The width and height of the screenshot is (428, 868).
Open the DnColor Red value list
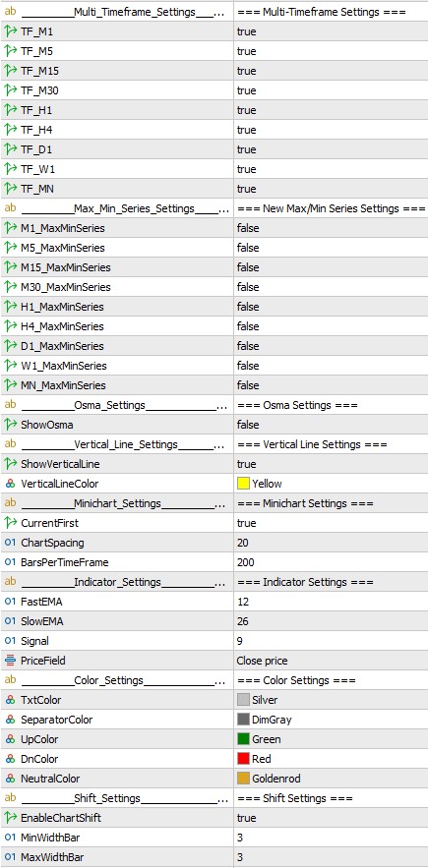(x=331, y=759)
